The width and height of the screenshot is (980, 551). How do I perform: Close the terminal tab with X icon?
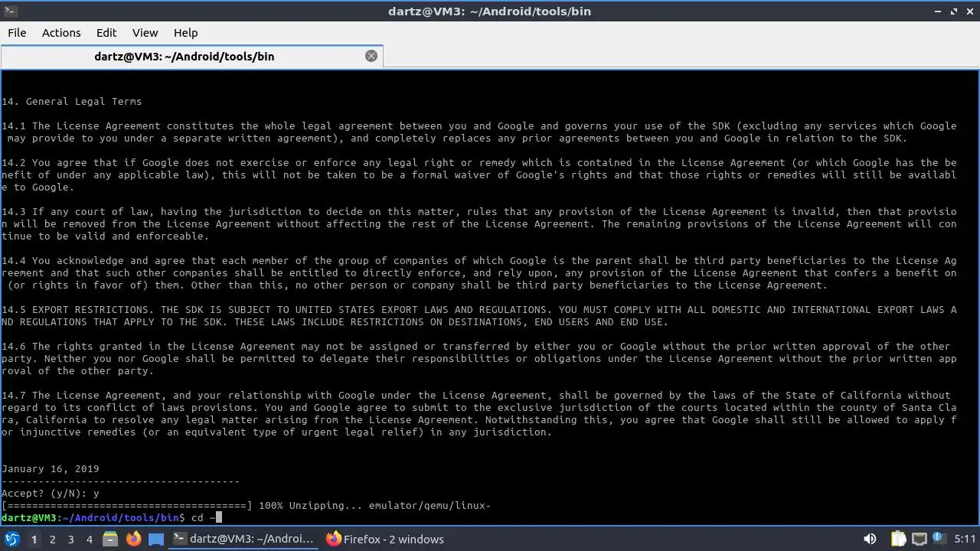[x=371, y=56]
